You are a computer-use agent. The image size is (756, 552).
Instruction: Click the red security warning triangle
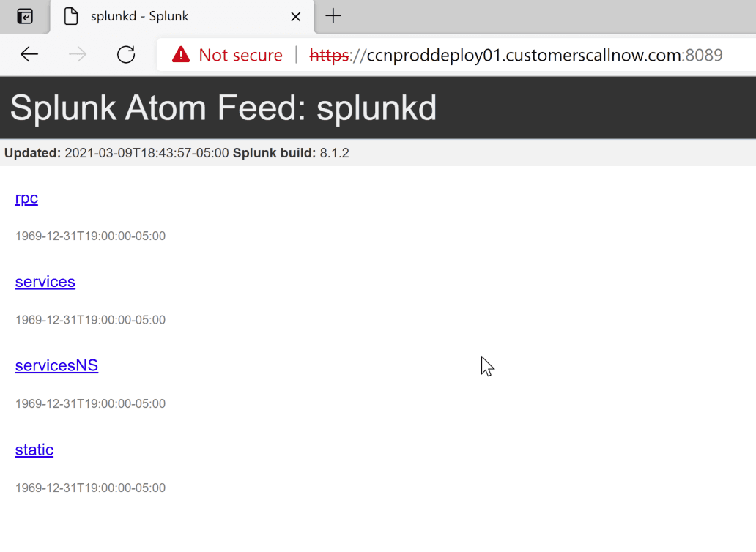pos(181,54)
